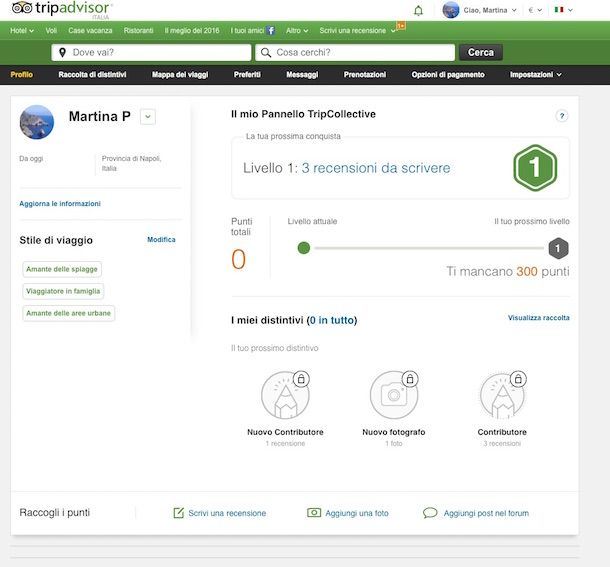Switch to the Messaggi tab
This screenshot has width=610, height=567.
(302, 74)
